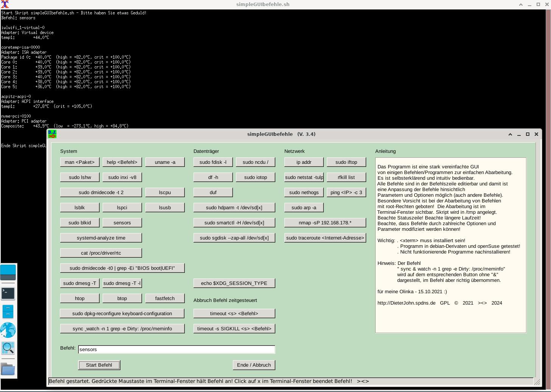Click the X icon in xterm title bar
The height and width of the screenshot is (392, 551).
point(5,5)
